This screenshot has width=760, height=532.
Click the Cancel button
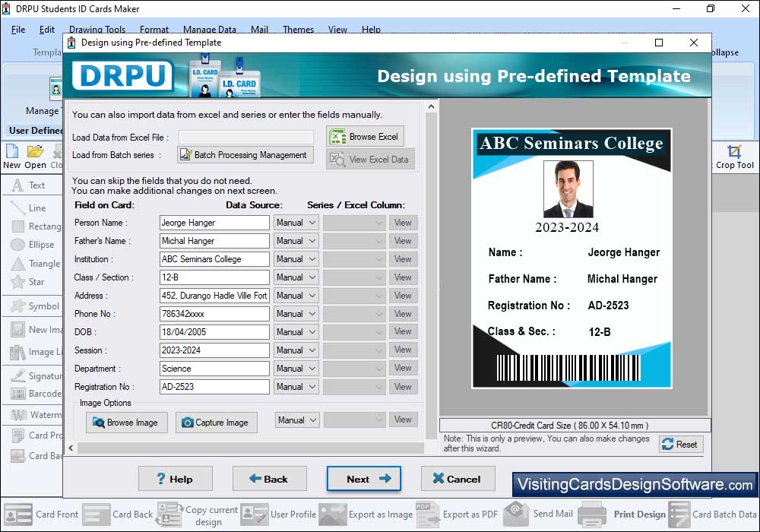[x=458, y=479]
